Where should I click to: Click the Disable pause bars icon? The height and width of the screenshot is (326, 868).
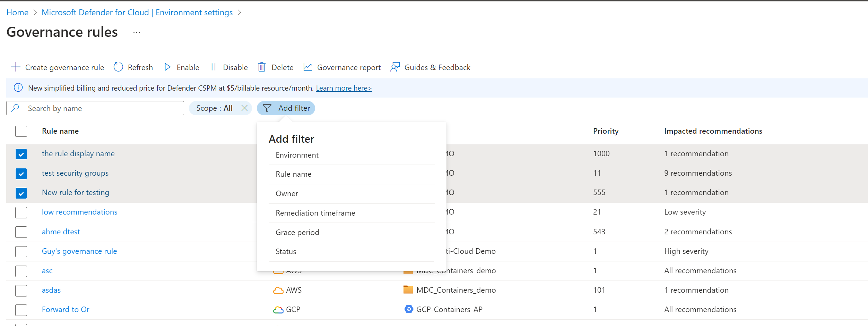tap(214, 67)
